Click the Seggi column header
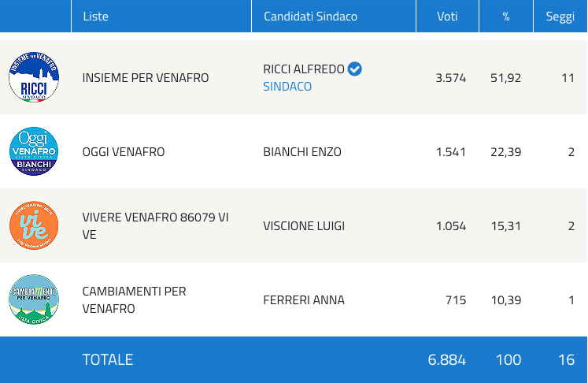 tap(560, 17)
